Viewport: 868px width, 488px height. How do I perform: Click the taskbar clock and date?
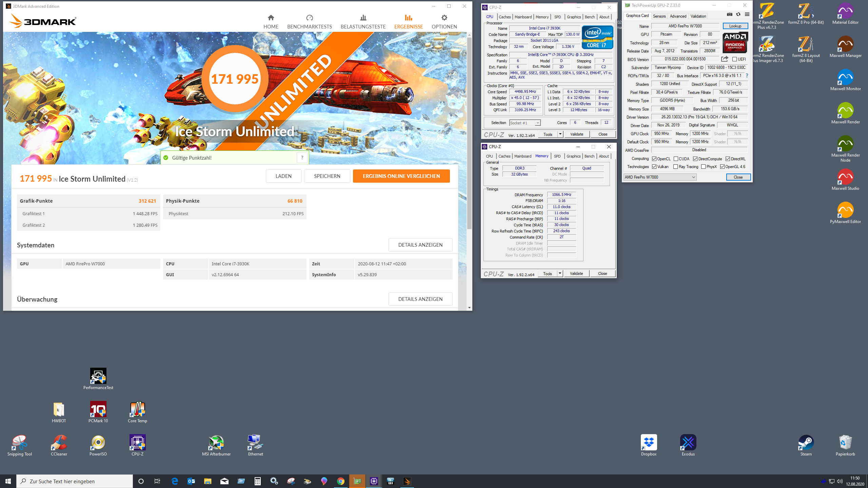click(x=855, y=481)
